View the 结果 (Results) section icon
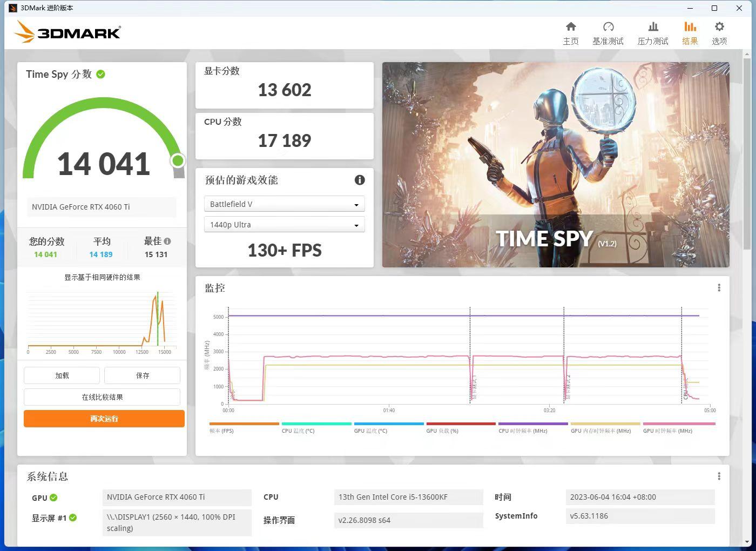Viewport: 756px width, 551px height. pos(690,31)
